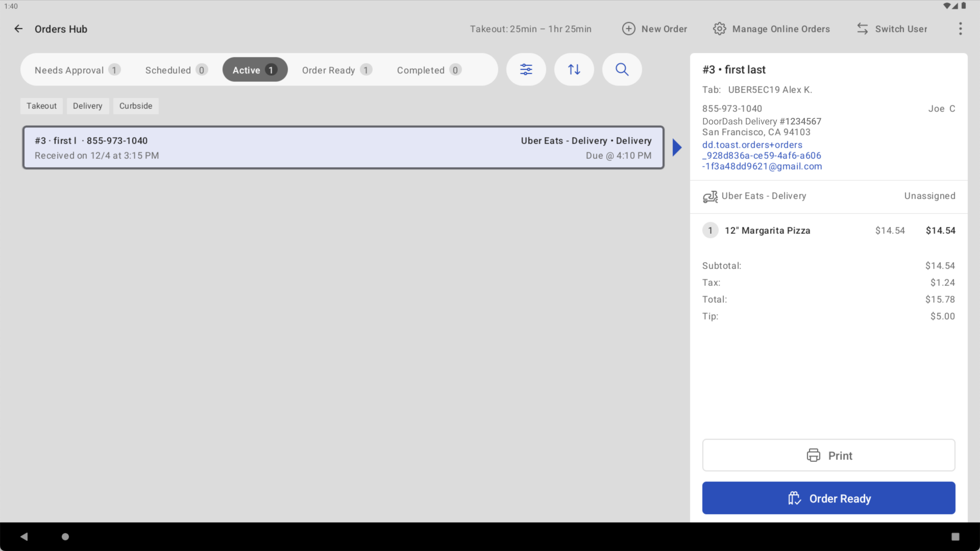The width and height of the screenshot is (980, 551).
Task: Click the Print button
Action: click(828, 455)
